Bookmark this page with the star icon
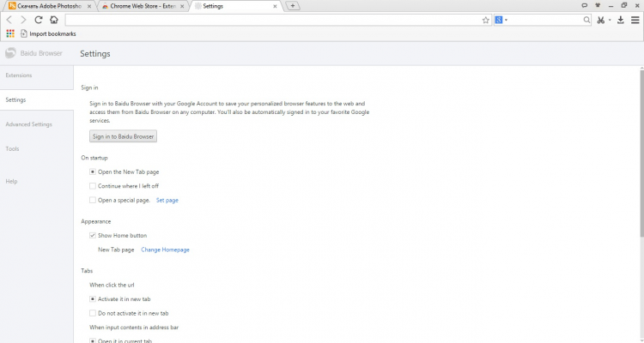Screen dimensions: 644x343 pos(486,20)
